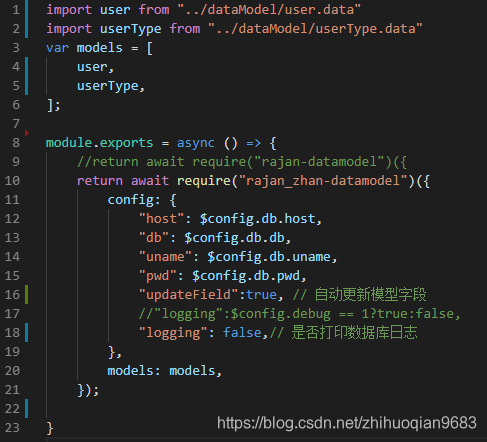Click the 'import' keyword on line 2
487x442 pixels.
pos(69,29)
